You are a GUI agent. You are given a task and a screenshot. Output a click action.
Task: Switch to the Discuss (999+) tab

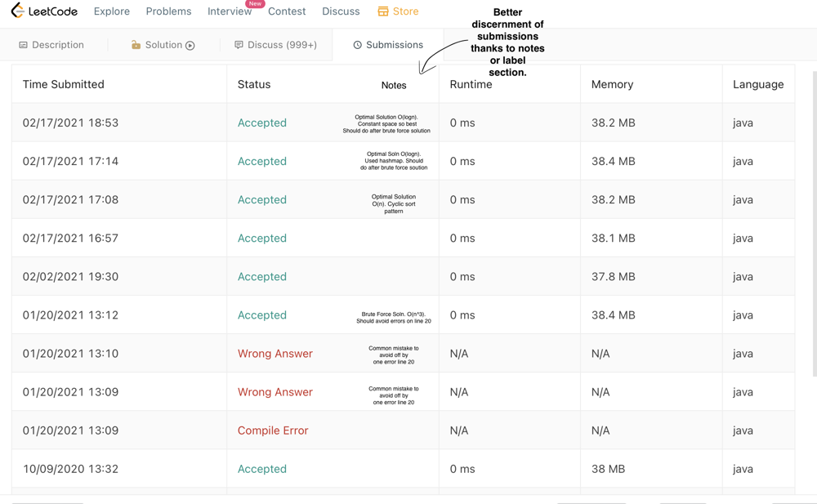click(275, 45)
